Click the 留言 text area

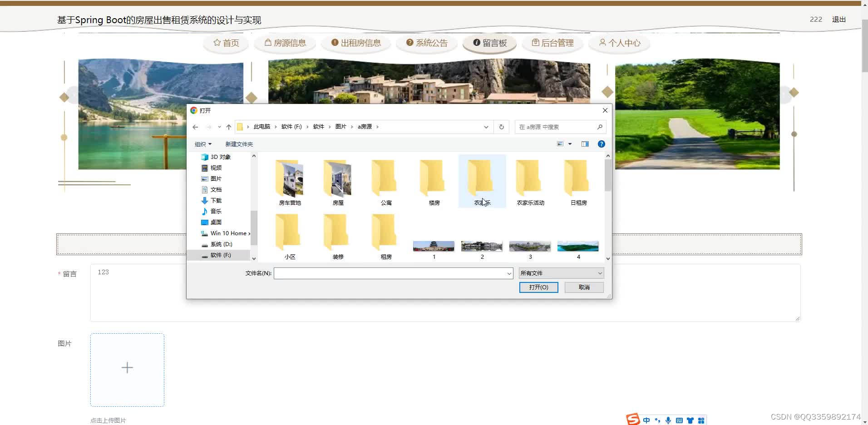click(445, 292)
